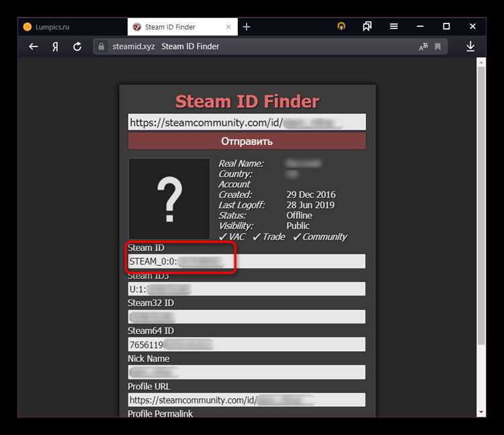The image size is (504, 435).
Task: Click the 'Real Name:' label
Action: click(x=241, y=163)
